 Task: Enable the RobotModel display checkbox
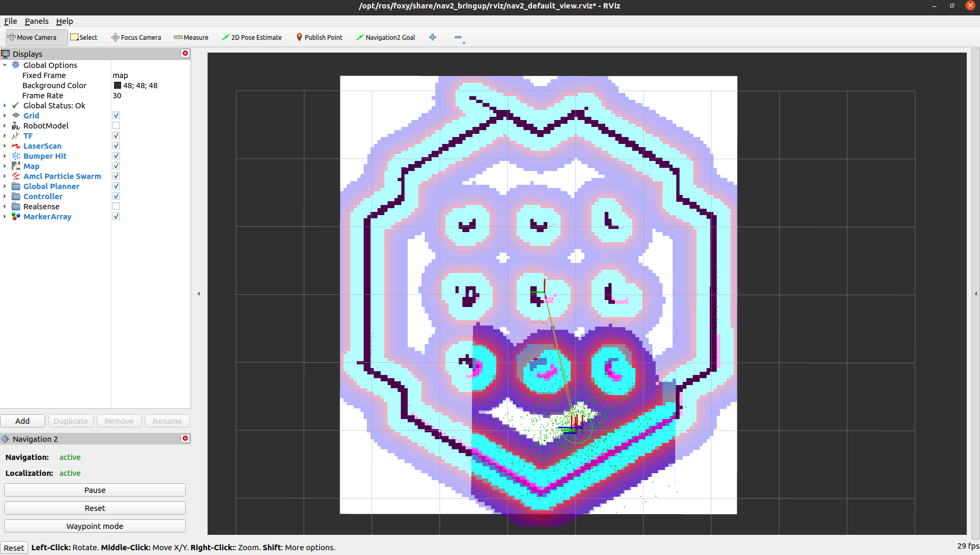coord(116,126)
